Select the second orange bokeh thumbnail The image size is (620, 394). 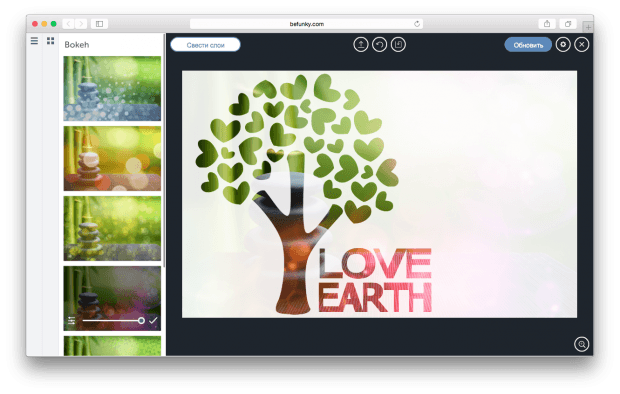(x=112, y=158)
